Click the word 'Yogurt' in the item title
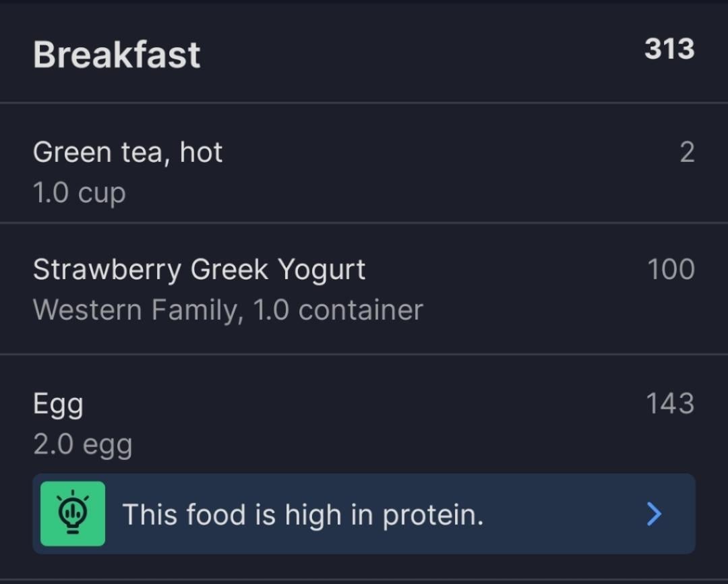728x584 pixels. 322,270
